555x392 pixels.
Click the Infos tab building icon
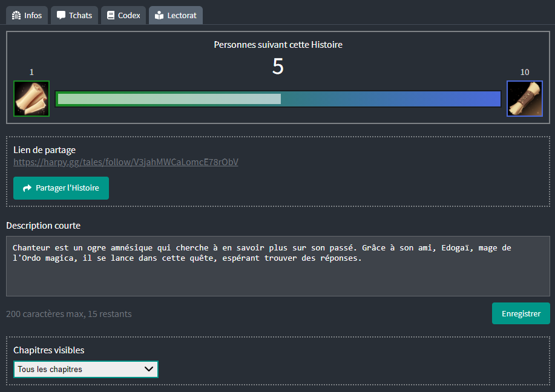tap(17, 16)
